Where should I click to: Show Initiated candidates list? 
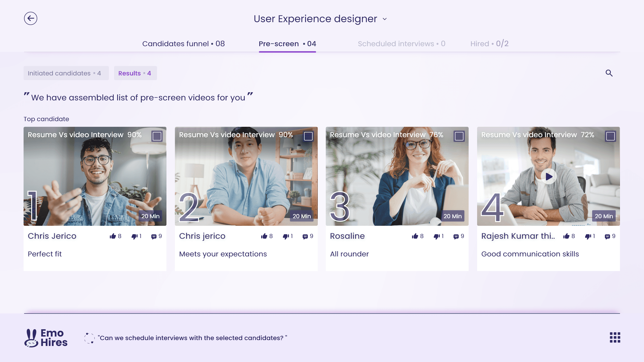coord(66,73)
